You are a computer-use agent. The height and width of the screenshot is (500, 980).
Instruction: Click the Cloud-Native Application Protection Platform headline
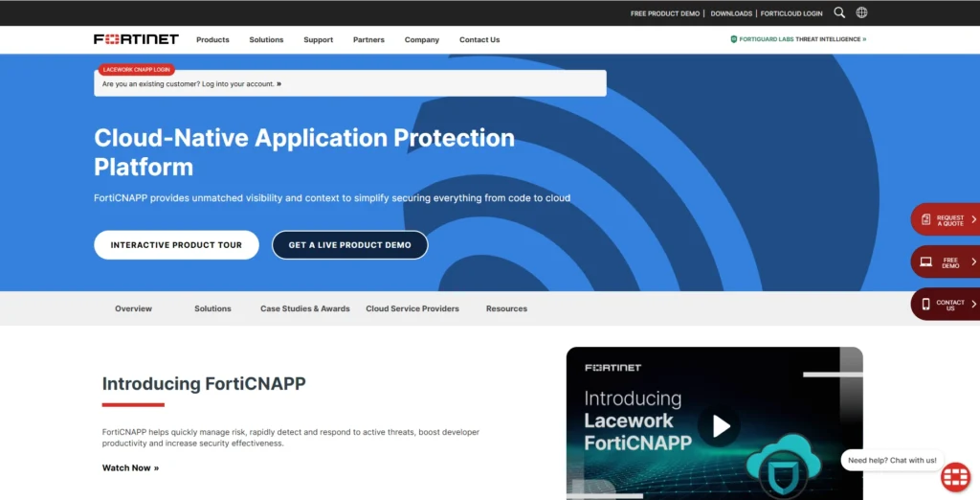coord(304,152)
